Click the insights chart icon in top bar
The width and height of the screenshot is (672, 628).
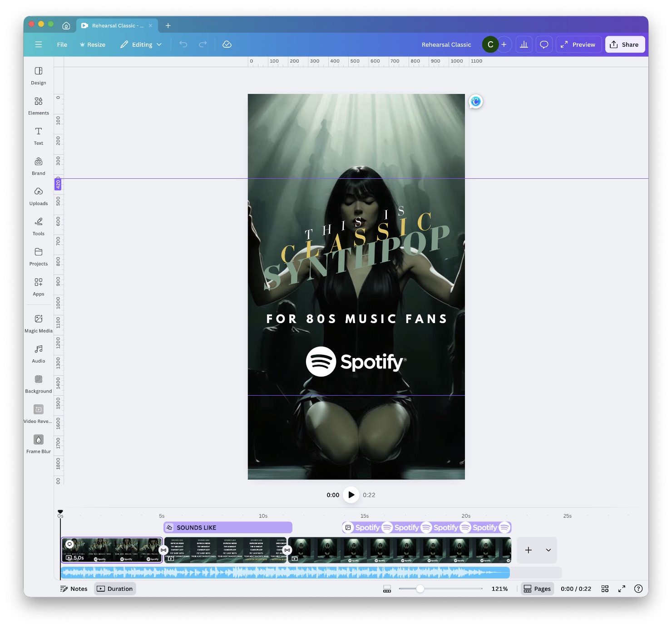[524, 44]
